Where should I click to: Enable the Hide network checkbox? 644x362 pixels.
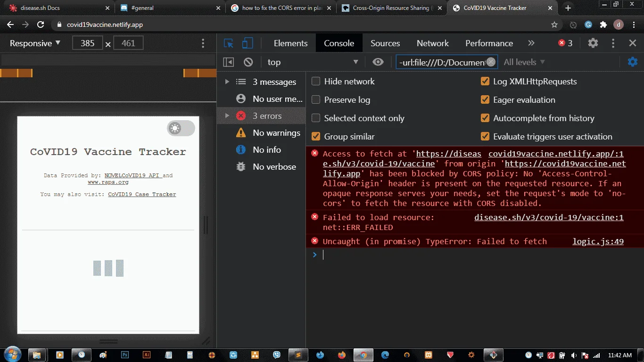tap(316, 82)
